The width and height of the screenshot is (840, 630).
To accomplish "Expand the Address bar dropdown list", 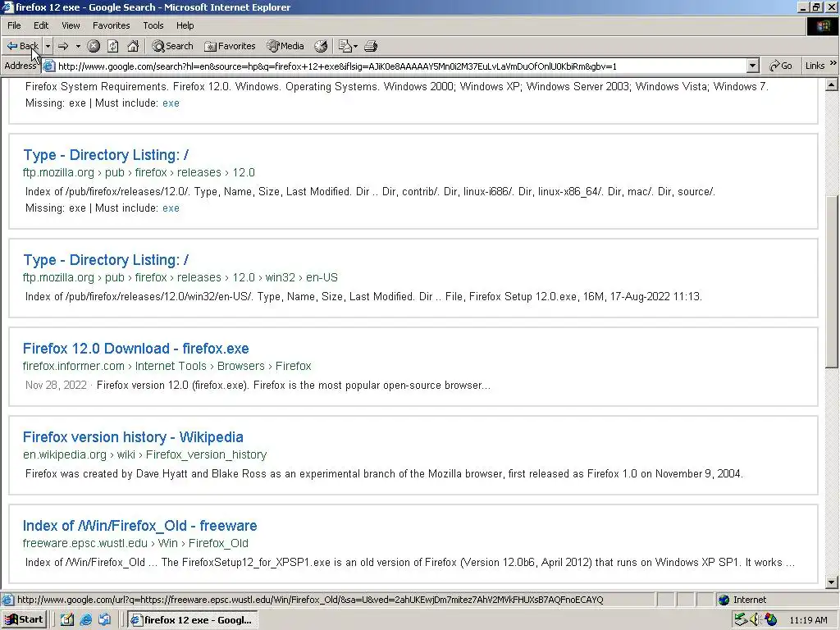I will coord(753,66).
